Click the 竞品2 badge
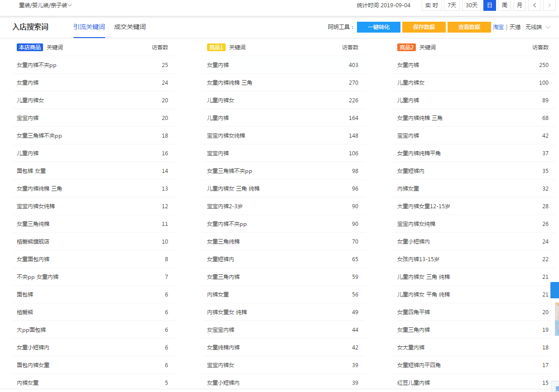Image resolution: width=559 pixels, height=392 pixels. pos(406,47)
